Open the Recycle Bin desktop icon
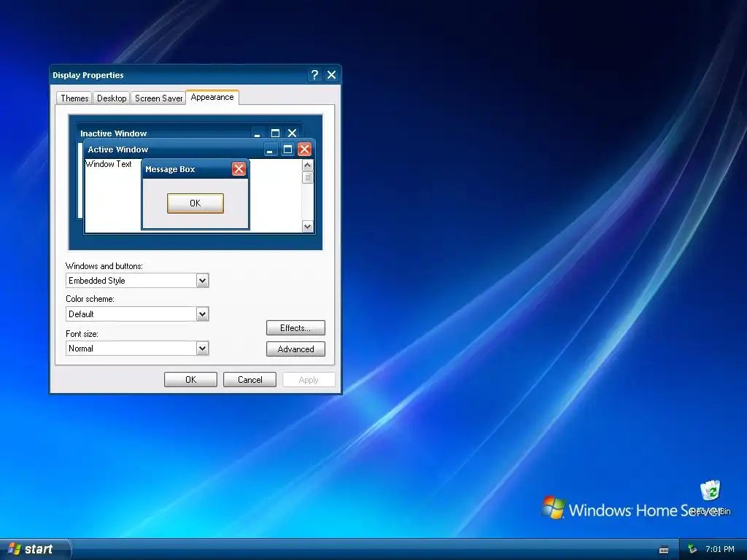747x560 pixels. coord(711,497)
